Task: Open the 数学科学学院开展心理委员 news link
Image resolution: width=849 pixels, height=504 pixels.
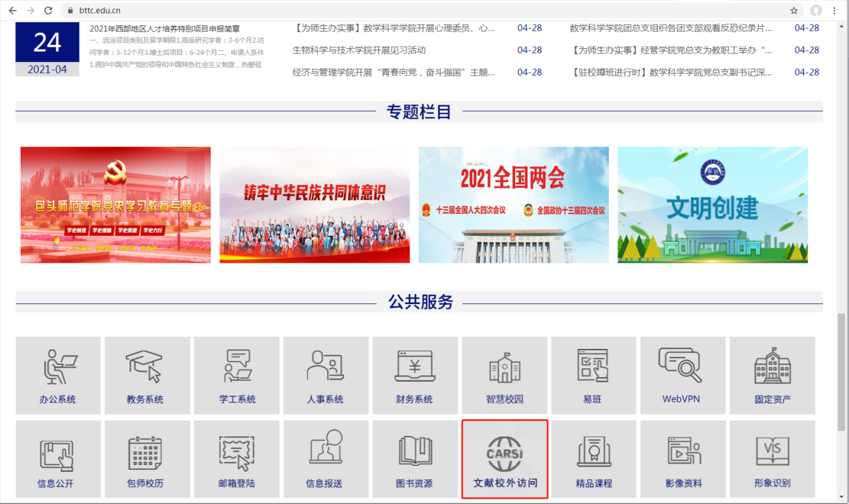Action: tap(394, 28)
